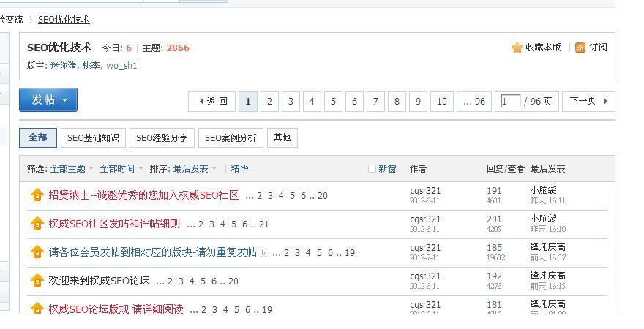Open thread 权威SEO社区发帖和评帖细则
The height and width of the screenshot is (329, 644).
click(x=114, y=224)
